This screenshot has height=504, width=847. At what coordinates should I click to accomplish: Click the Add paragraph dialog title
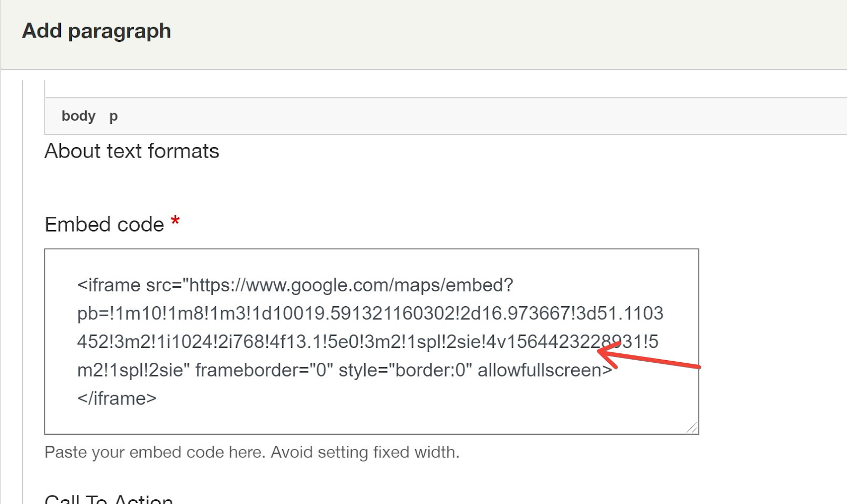coord(96,31)
